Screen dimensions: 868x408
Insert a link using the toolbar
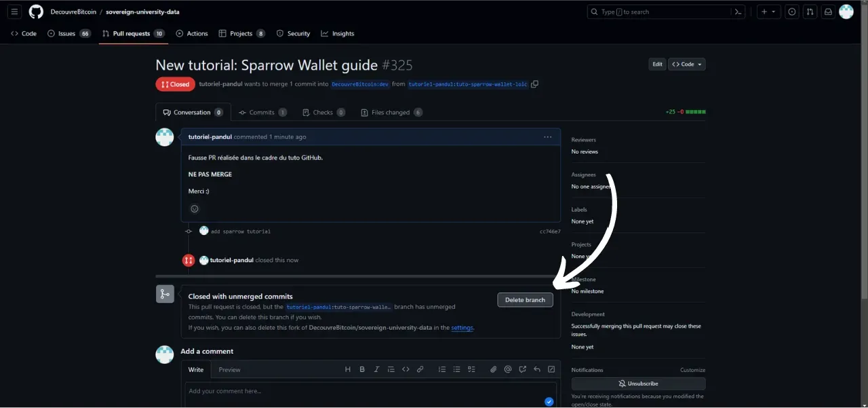(420, 369)
